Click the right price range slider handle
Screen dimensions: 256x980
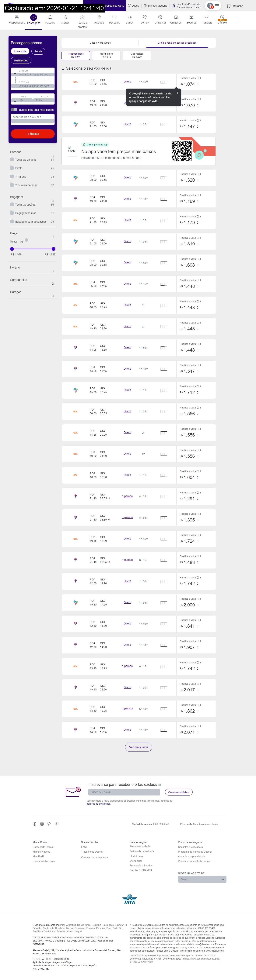point(54,249)
